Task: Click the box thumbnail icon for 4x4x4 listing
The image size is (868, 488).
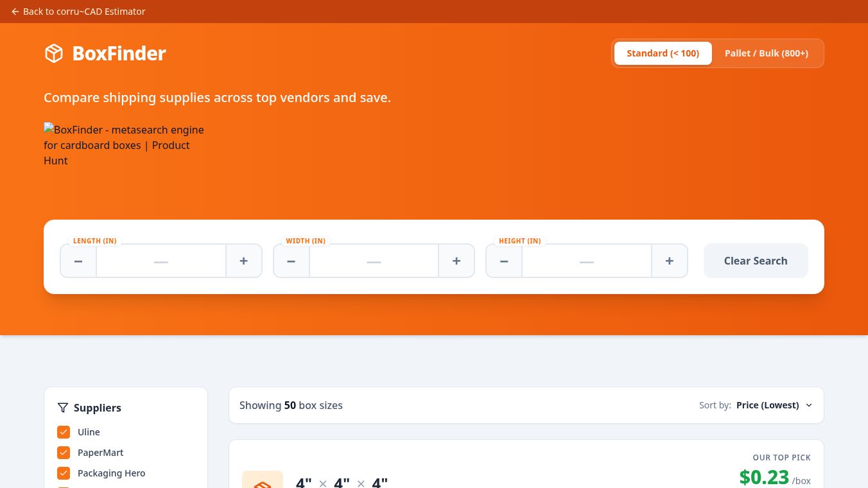Action: pos(263,479)
